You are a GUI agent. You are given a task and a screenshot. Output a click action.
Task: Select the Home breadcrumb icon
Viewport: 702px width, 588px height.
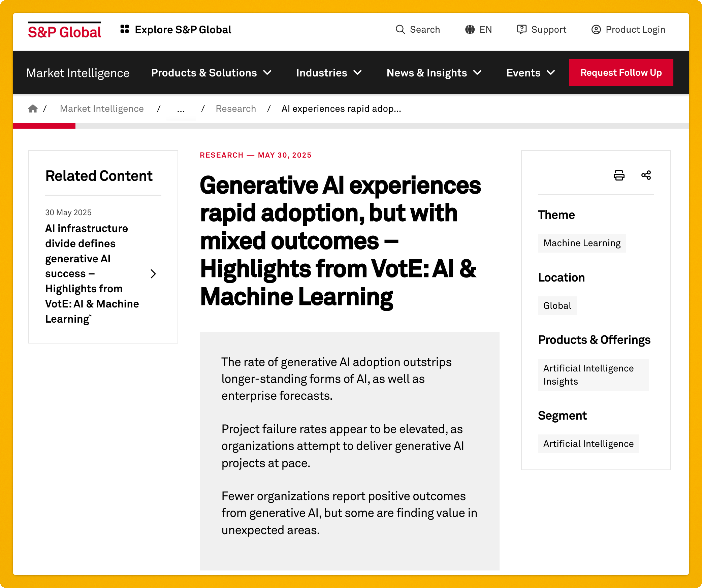pos(33,108)
